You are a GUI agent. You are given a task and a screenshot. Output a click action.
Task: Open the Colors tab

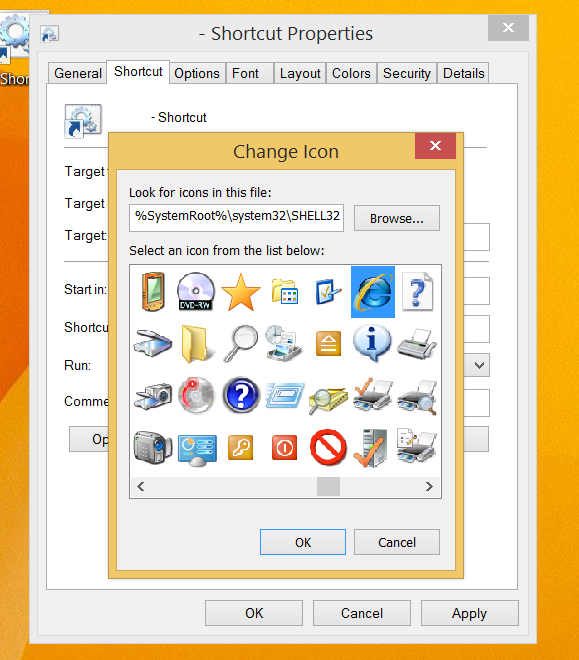tap(351, 73)
